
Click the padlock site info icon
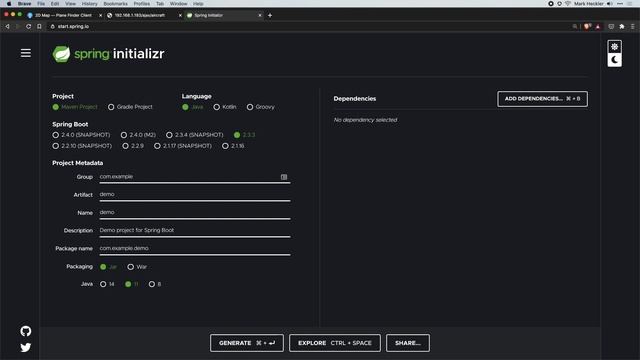click(53, 27)
